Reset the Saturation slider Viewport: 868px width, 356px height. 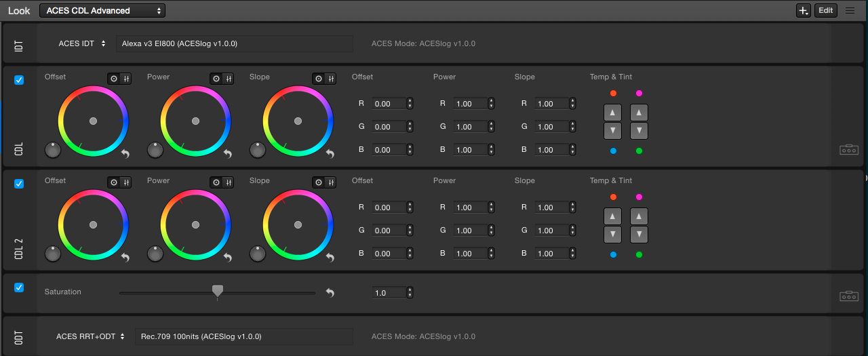coord(330,293)
